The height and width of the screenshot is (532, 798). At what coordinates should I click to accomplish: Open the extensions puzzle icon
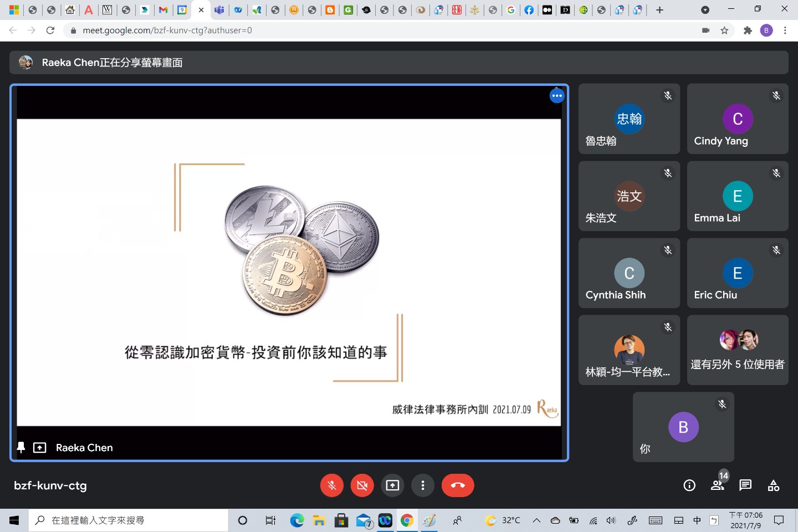tap(748, 30)
